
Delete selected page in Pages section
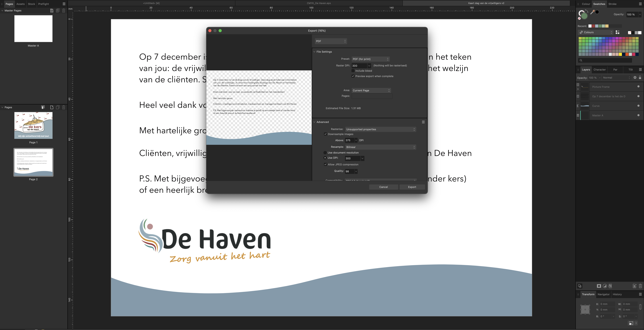64,107
